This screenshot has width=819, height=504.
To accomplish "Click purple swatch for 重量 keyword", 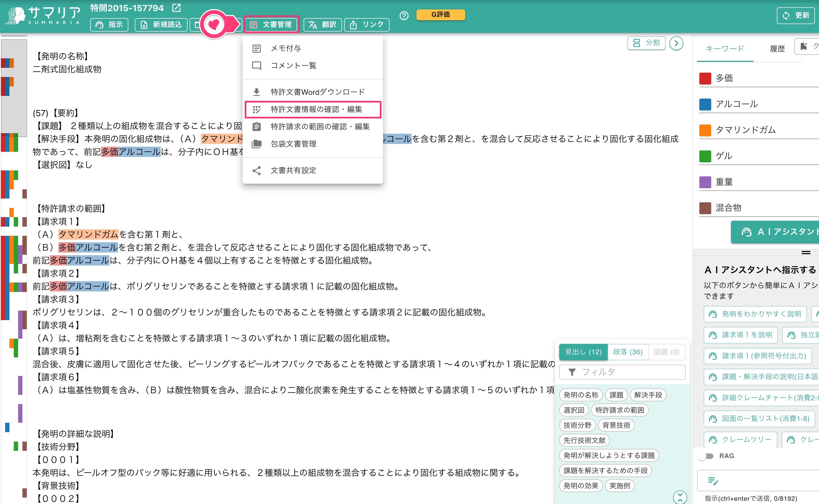I will pyautogui.click(x=705, y=182).
